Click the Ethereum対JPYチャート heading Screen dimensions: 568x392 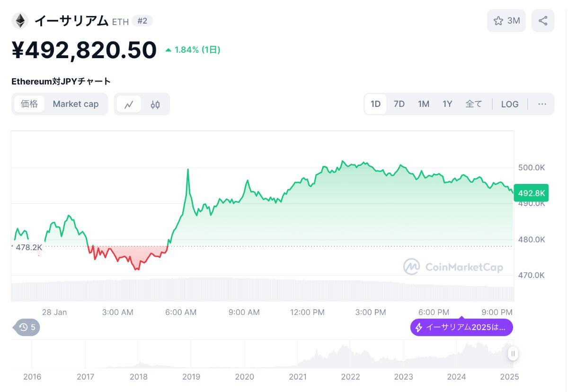point(61,81)
